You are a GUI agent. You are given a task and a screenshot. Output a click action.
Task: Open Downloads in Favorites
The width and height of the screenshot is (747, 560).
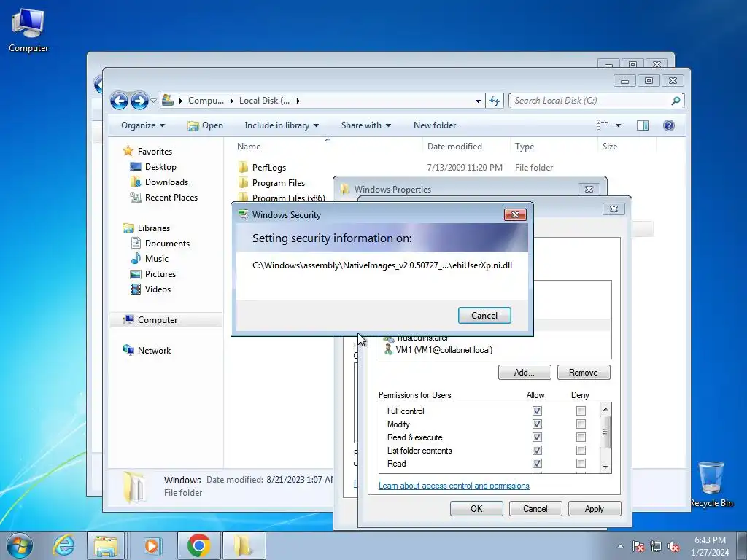click(166, 182)
